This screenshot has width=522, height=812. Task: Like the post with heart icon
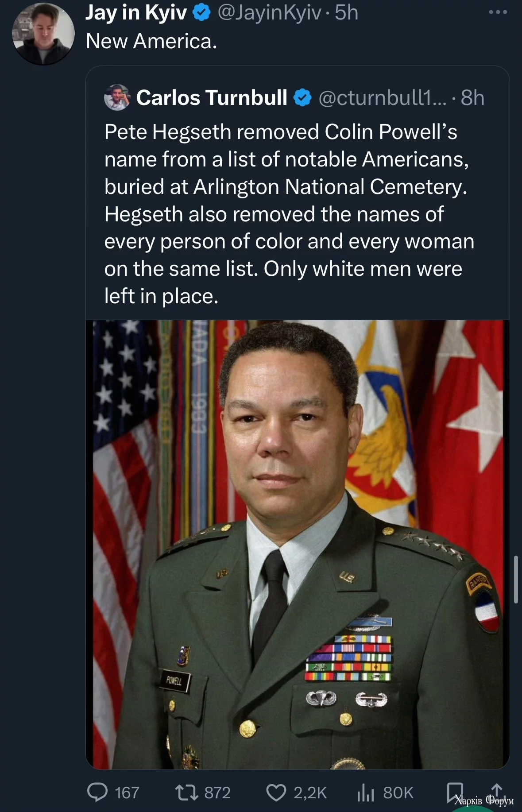point(276,792)
